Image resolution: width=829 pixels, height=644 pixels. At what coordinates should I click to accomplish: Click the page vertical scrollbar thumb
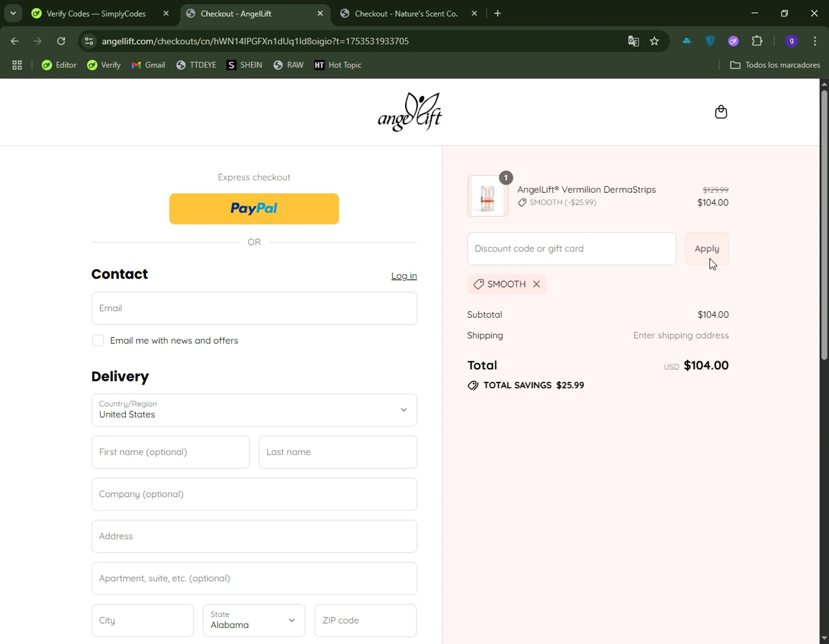[x=824, y=224]
